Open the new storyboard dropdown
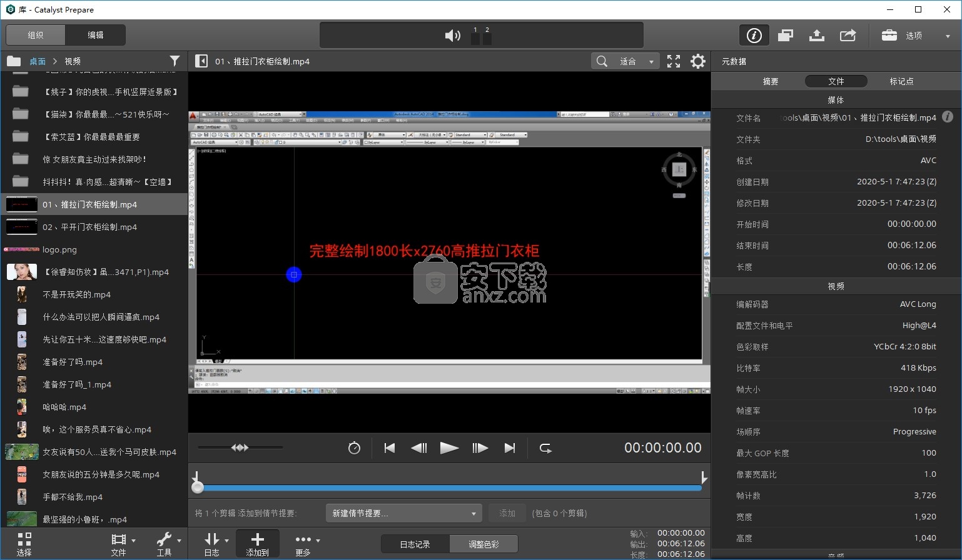Viewport: 962px width, 560px height. [x=403, y=513]
